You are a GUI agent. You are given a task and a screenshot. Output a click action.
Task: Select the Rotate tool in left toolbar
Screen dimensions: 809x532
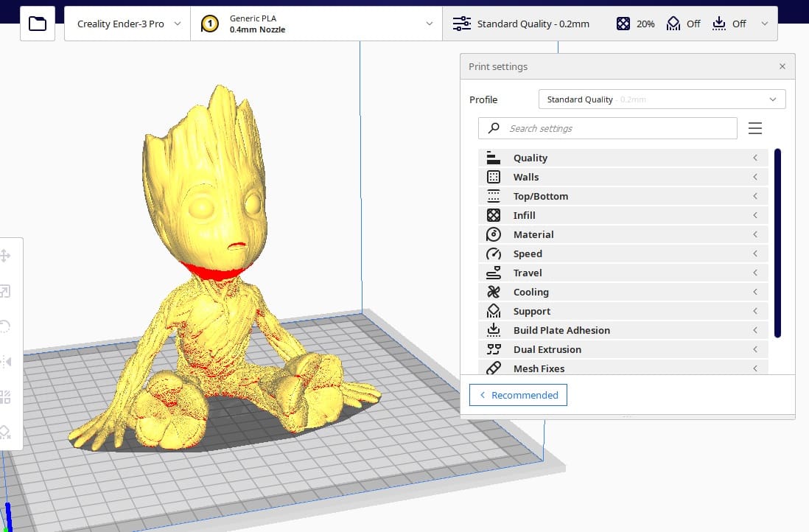(5, 326)
